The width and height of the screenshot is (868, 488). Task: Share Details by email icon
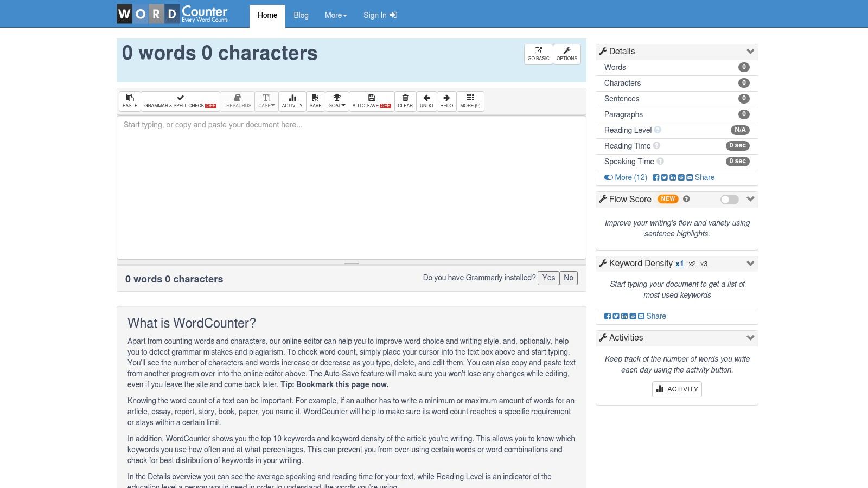coord(690,177)
